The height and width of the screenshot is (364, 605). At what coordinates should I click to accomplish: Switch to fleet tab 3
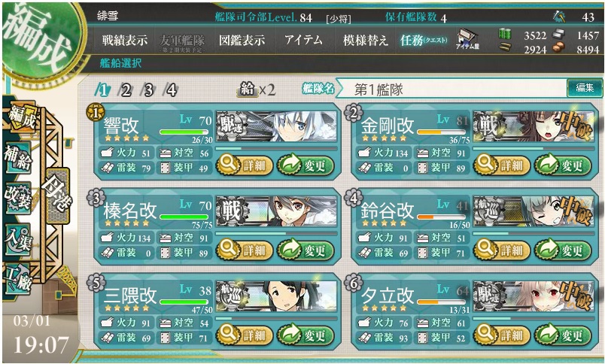point(148,90)
